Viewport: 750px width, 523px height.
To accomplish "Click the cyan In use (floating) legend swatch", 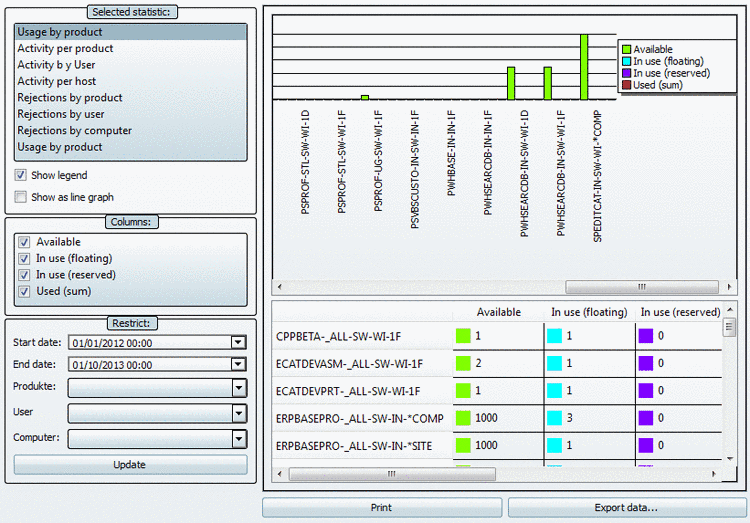I will point(627,61).
